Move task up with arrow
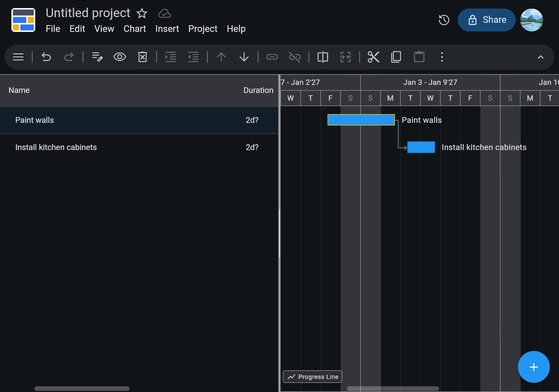The width and height of the screenshot is (559, 392). [221, 57]
